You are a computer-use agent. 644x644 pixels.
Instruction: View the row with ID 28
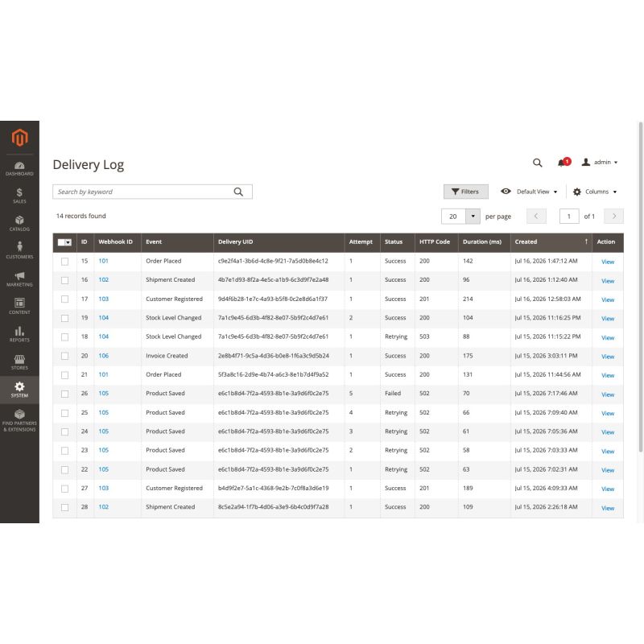pos(608,509)
